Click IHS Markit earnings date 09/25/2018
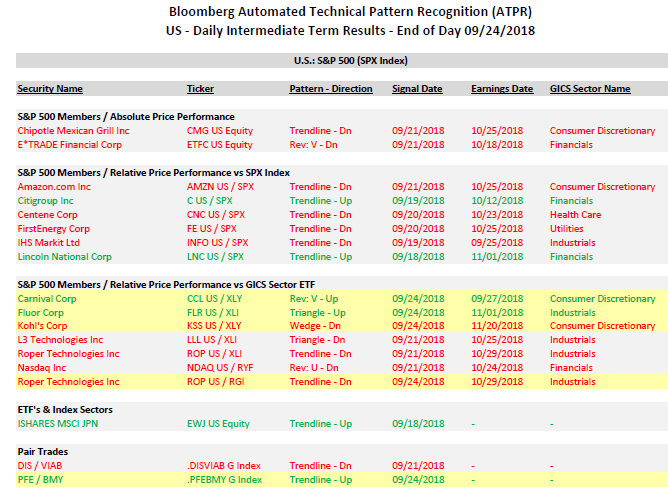 [497, 243]
